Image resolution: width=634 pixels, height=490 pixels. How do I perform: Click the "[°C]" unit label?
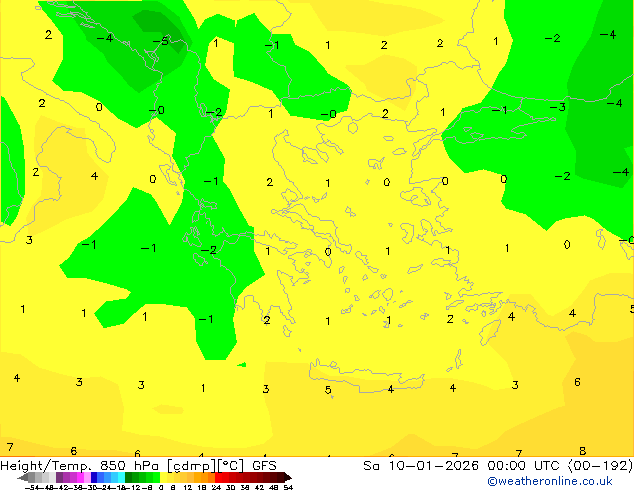231,466
